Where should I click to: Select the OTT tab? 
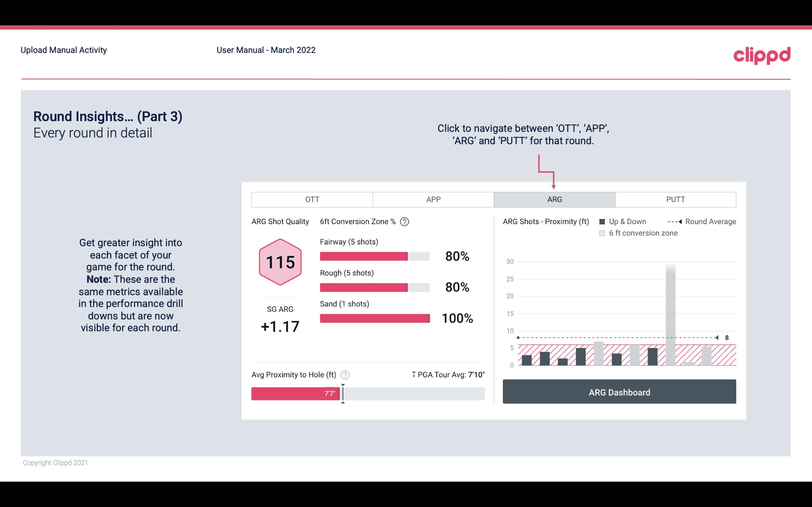312,199
